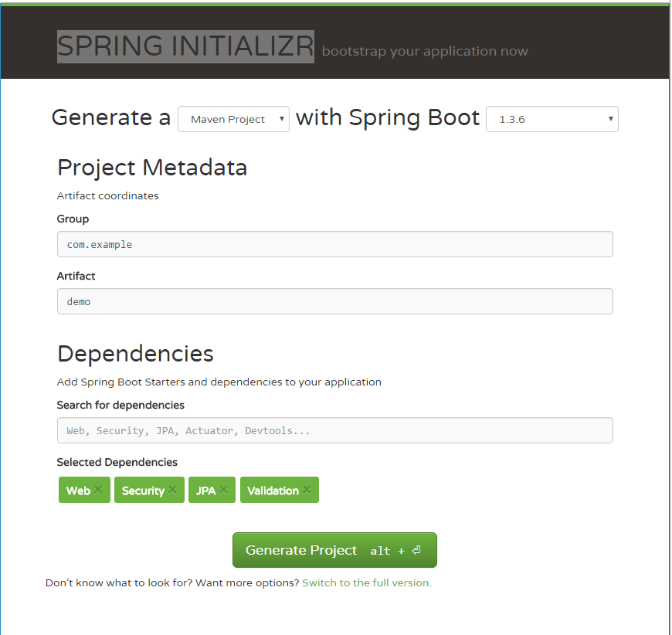Click the Generate Project button
The width and height of the screenshot is (672, 635).
tap(334, 550)
